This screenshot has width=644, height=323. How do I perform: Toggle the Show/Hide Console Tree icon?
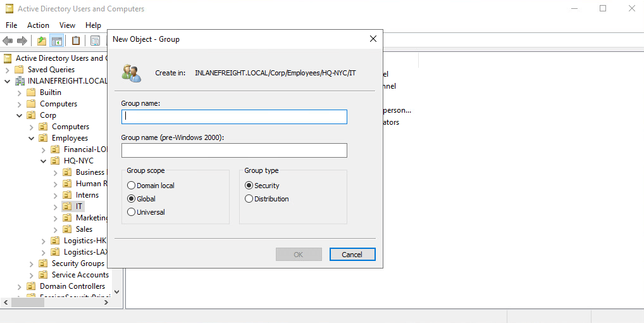pos(57,41)
